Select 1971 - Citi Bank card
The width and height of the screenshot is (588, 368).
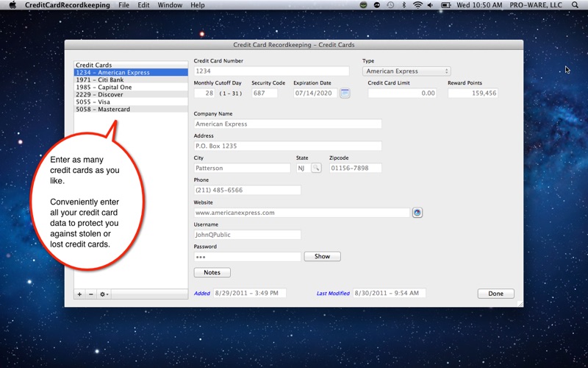(131, 79)
